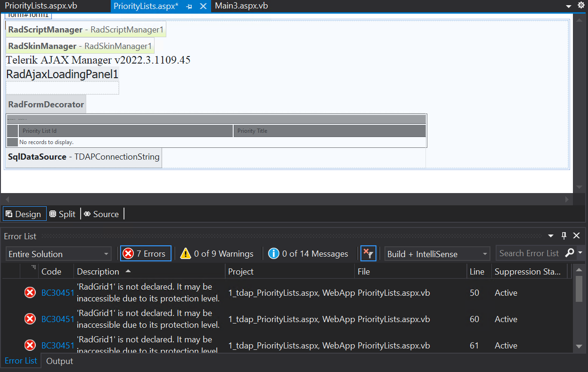Sort by the Code column
Viewport: 588px width, 372px height.
coord(51,271)
